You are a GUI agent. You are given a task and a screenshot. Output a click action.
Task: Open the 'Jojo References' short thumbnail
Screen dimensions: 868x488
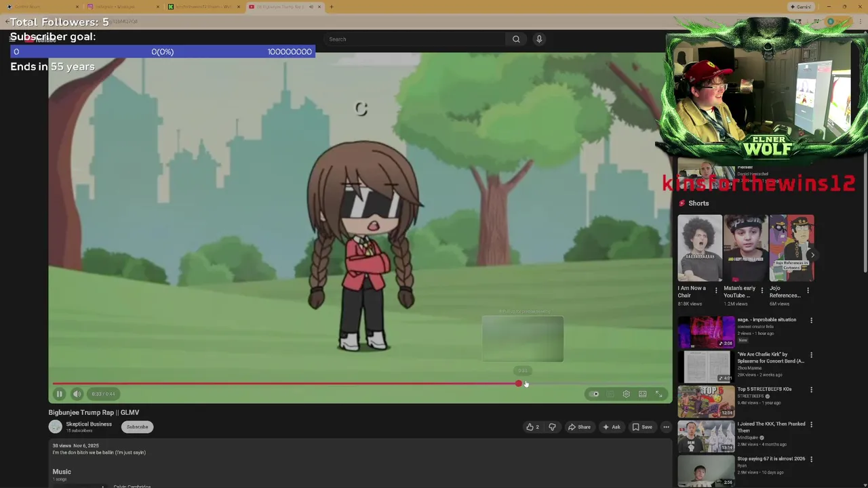pos(791,248)
